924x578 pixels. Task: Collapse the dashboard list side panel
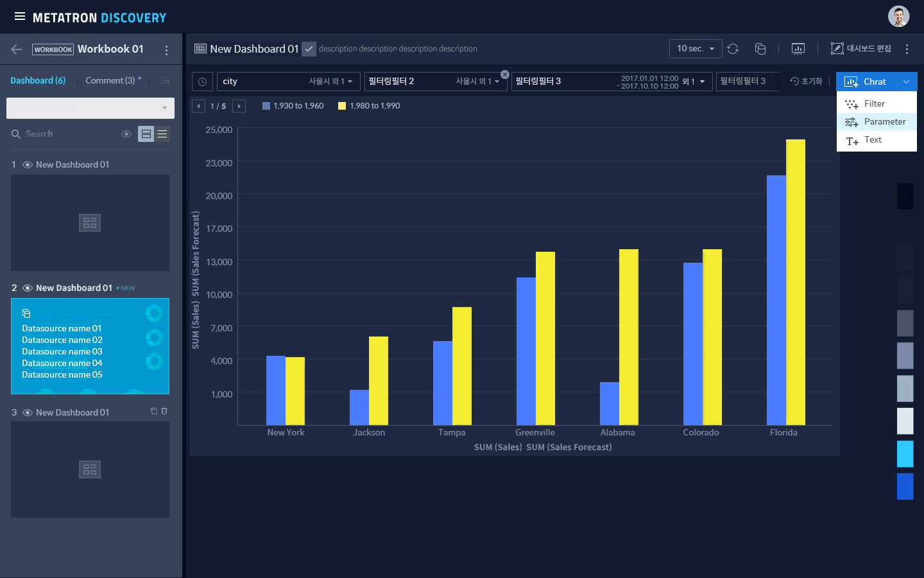(165, 81)
